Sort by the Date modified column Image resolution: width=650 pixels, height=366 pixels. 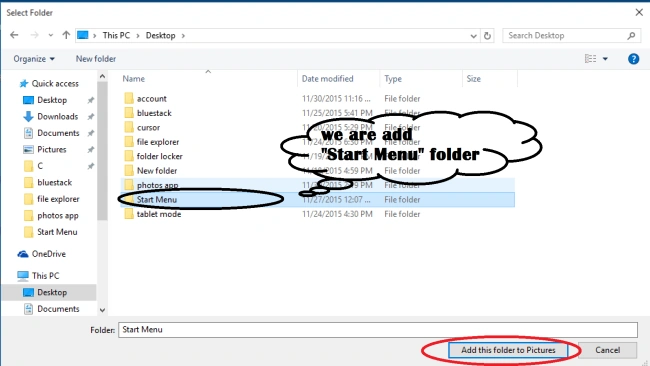pyautogui.click(x=327, y=79)
